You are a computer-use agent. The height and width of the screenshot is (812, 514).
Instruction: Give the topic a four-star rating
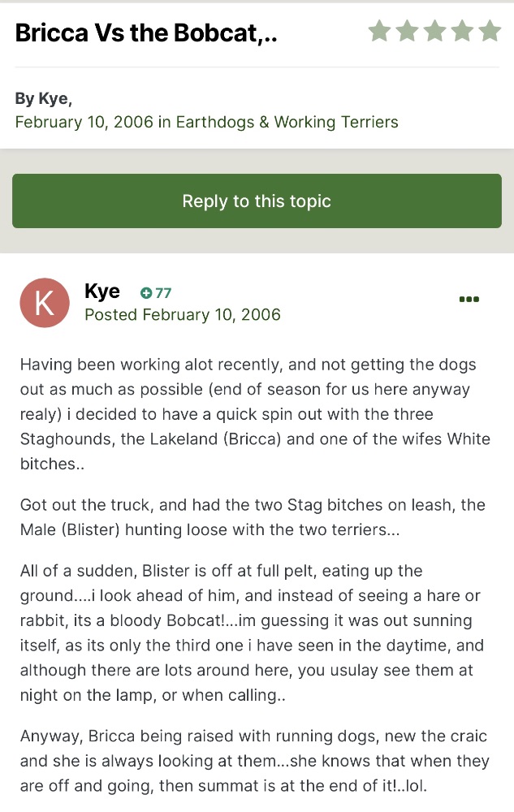point(462,32)
